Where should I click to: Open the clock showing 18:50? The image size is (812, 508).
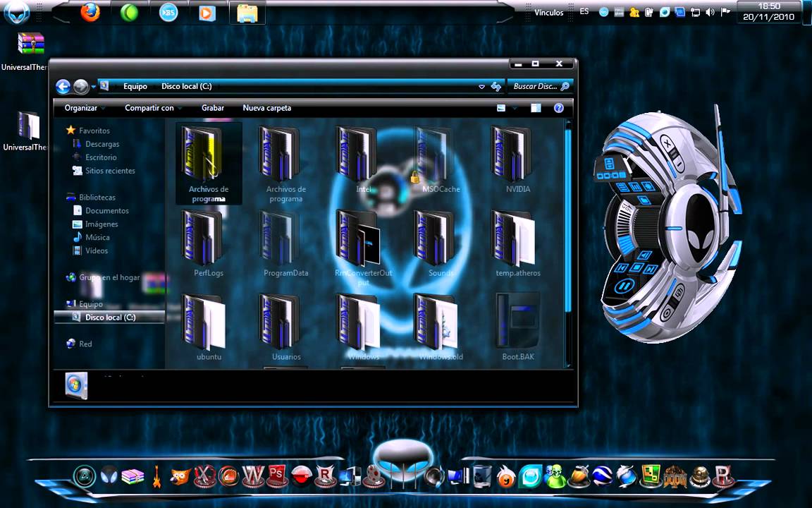click(769, 11)
